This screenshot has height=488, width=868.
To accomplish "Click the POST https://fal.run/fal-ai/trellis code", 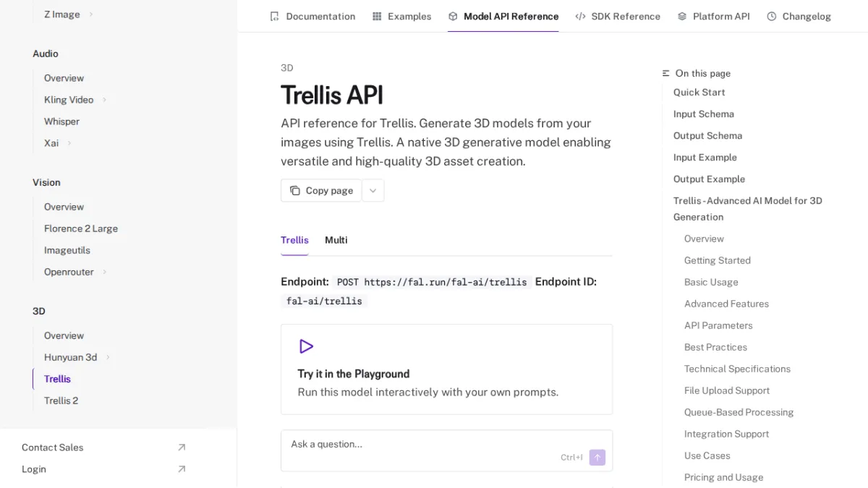I will click(x=432, y=282).
